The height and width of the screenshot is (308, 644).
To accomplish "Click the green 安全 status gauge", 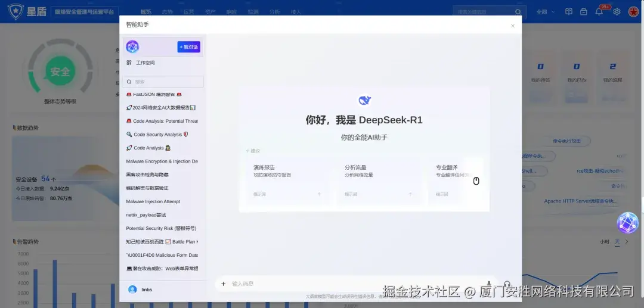I will point(60,71).
